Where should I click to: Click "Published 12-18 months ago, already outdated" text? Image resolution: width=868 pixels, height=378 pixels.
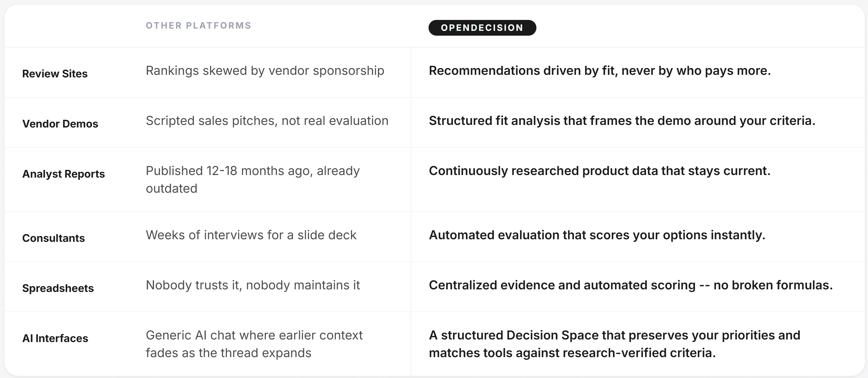[x=253, y=180]
